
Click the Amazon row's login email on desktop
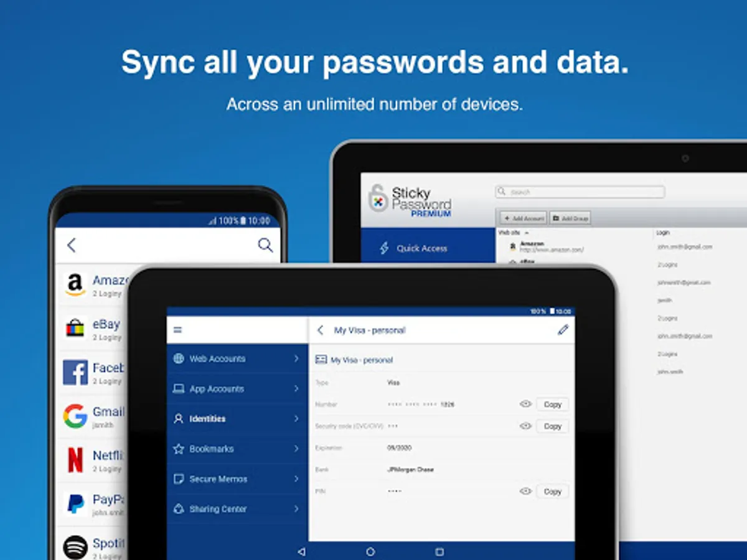pyautogui.click(x=685, y=247)
